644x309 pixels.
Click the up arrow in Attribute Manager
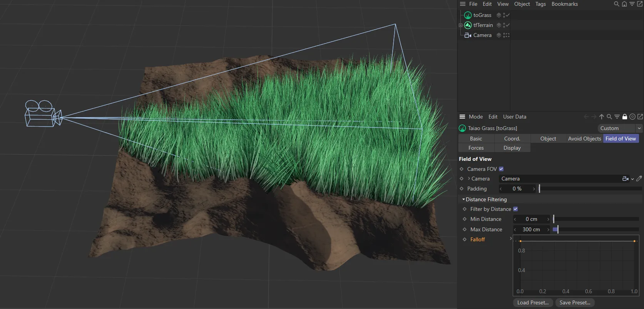602,117
